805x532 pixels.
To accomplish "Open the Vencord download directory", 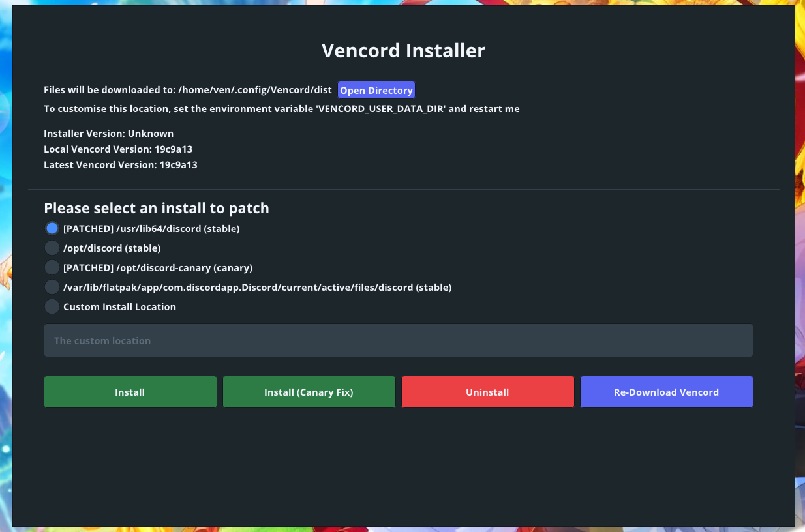I will [376, 90].
